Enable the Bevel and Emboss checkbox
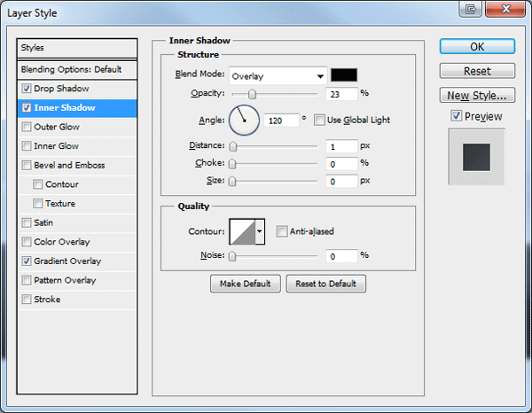Viewport: 532px width, 413px height. point(27,165)
